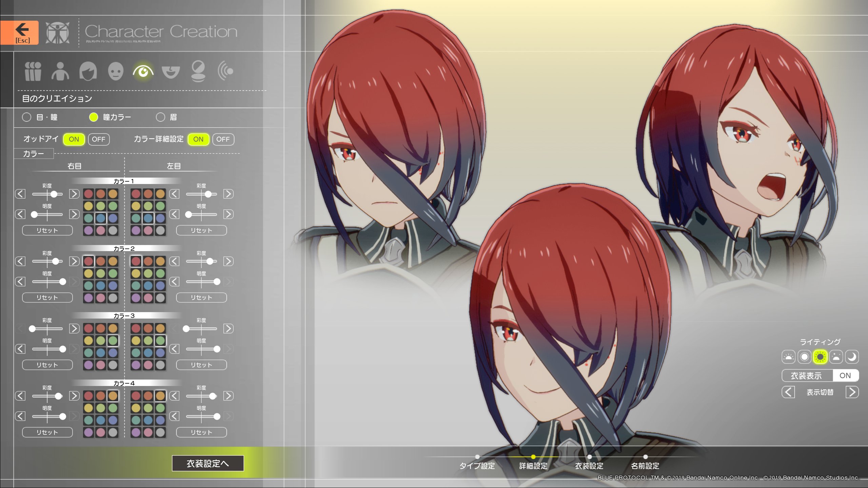Pick gray swatch in left-eye カラー3

click(x=160, y=365)
